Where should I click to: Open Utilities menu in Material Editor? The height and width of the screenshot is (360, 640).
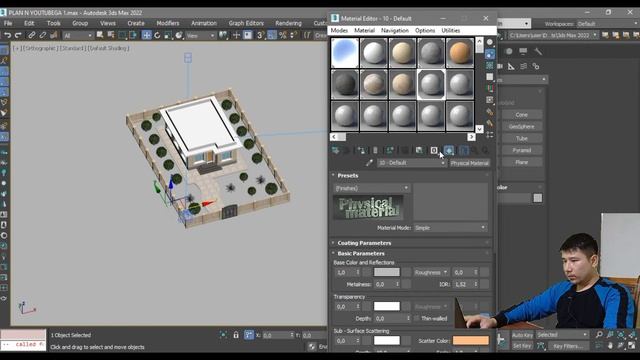(451, 31)
